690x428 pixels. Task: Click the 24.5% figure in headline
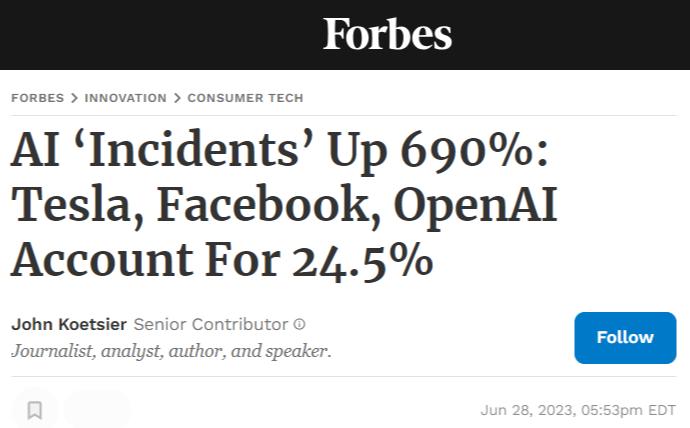[362, 260]
